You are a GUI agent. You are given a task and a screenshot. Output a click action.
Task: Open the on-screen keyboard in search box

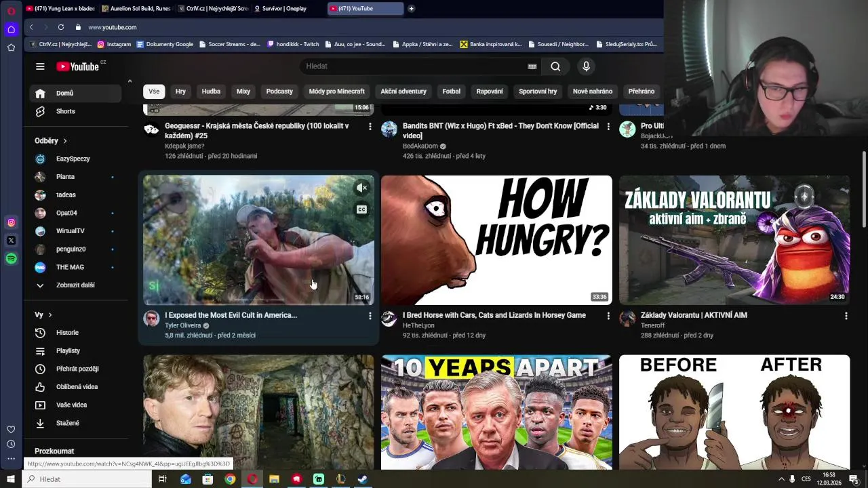[x=532, y=66]
